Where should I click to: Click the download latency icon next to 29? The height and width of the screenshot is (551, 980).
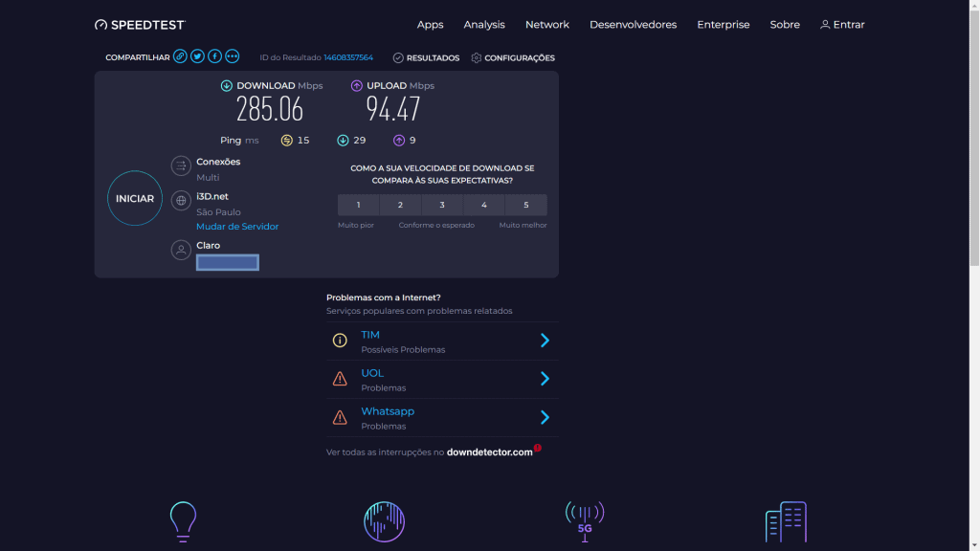tap(343, 141)
